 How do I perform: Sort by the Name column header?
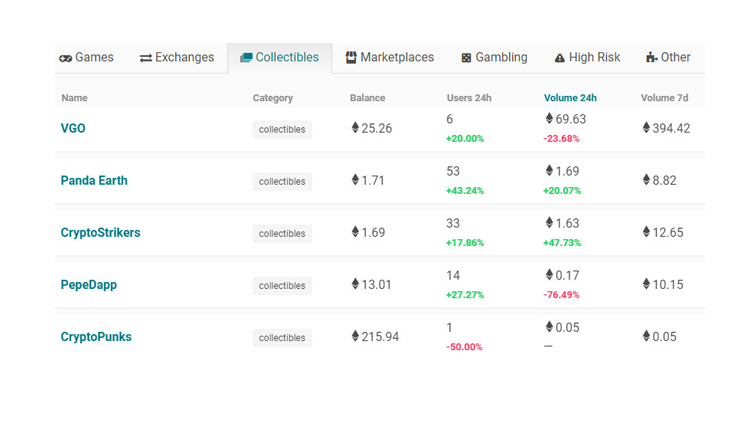74,98
